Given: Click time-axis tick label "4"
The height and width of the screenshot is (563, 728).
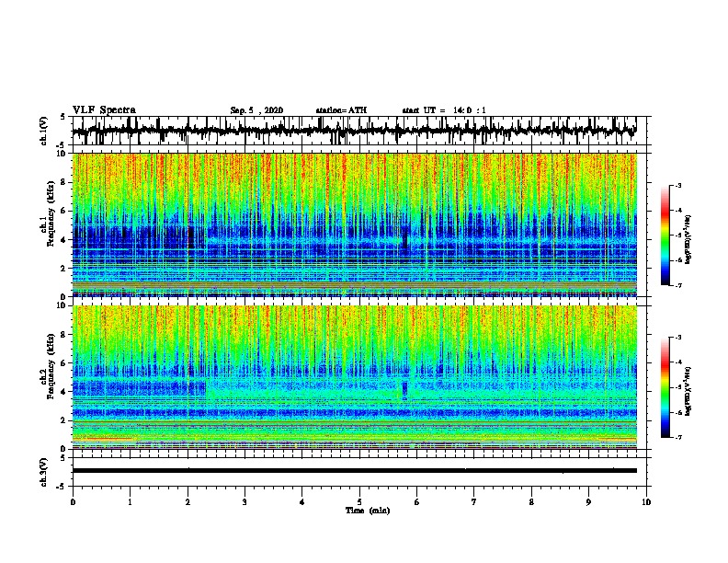Looking at the screenshot, I should click(302, 501).
